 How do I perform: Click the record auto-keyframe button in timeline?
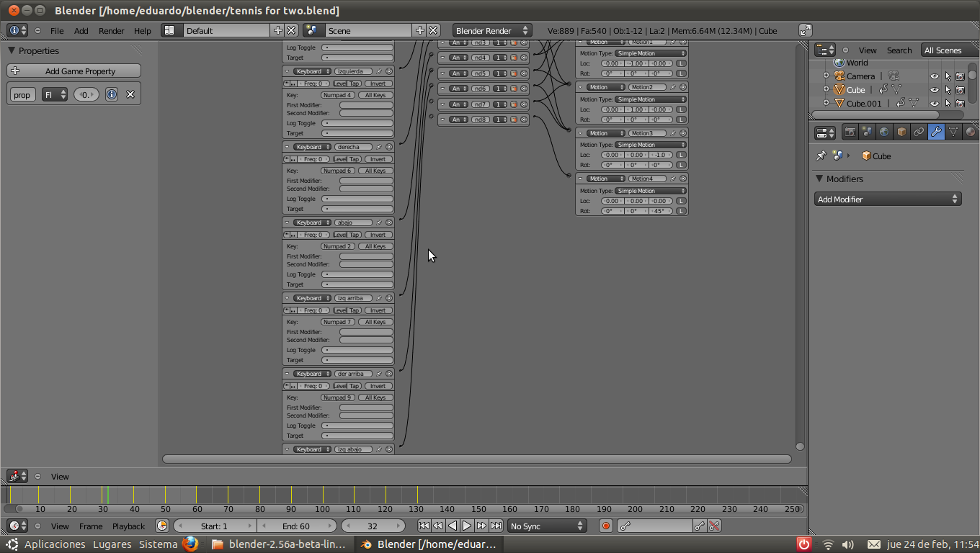click(x=606, y=526)
